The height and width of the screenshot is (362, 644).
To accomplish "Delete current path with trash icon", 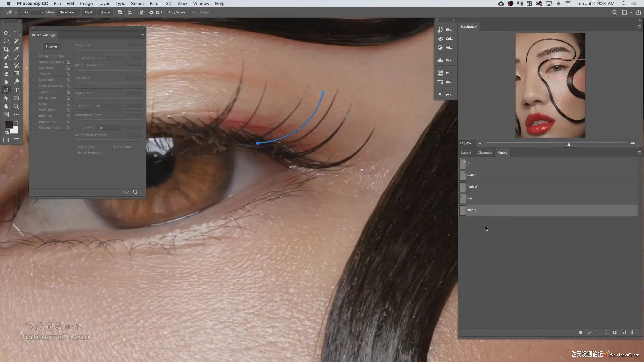I will pos(633,333).
